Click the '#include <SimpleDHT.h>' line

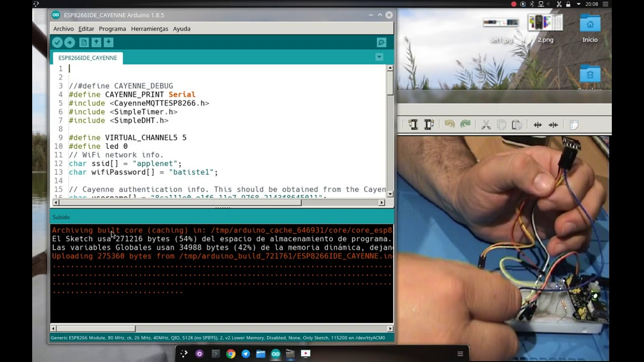119,121
